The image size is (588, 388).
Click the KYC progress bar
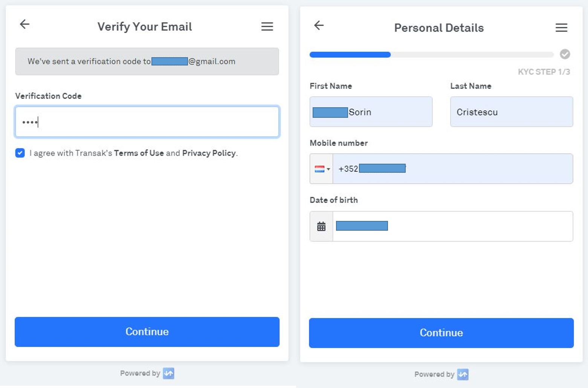click(431, 55)
